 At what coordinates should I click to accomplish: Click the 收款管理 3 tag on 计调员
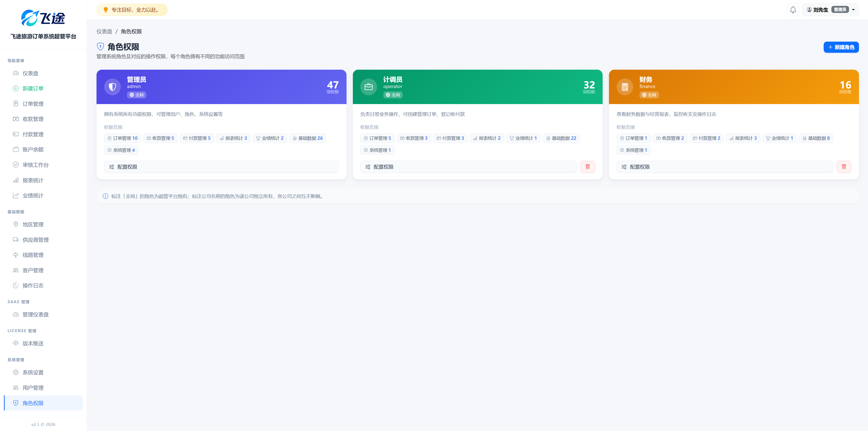[414, 138]
